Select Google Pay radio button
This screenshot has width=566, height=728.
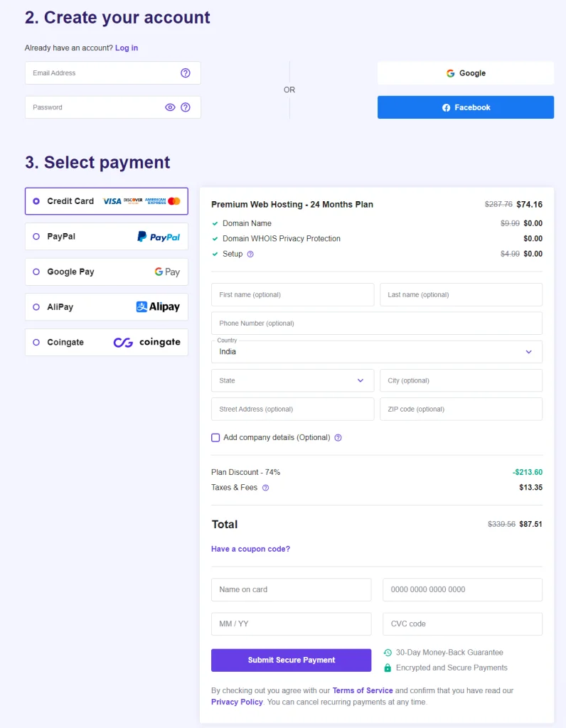(x=36, y=272)
